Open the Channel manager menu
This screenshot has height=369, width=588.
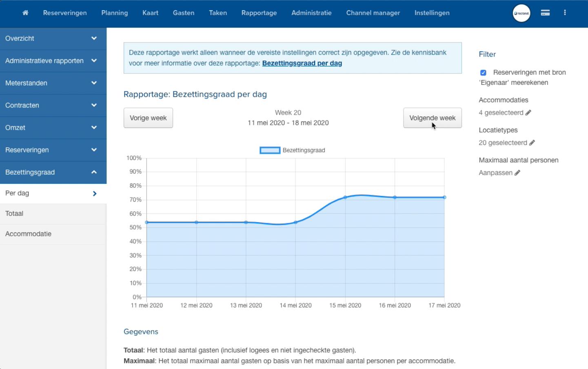[x=373, y=13]
